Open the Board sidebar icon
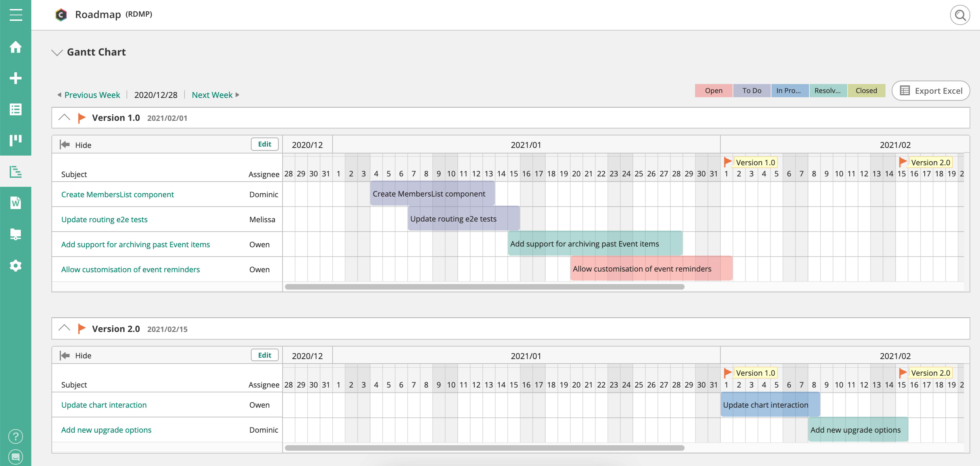The image size is (980, 466). pos(16,140)
